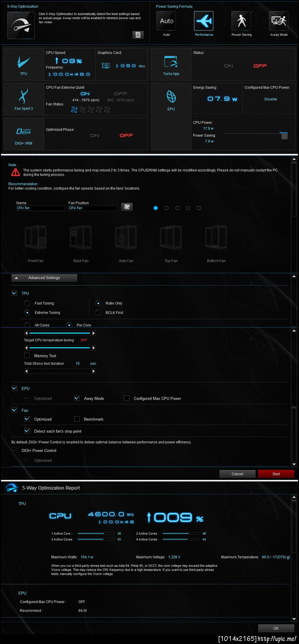The height and width of the screenshot is (644, 299).
Task: Set DIGI+ Optimized Phase to ON
Action: coord(95,135)
